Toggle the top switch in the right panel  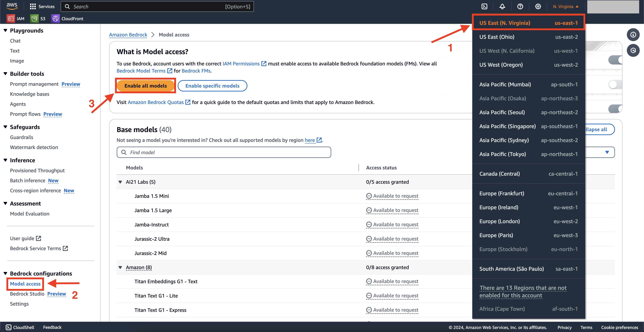coord(615,60)
